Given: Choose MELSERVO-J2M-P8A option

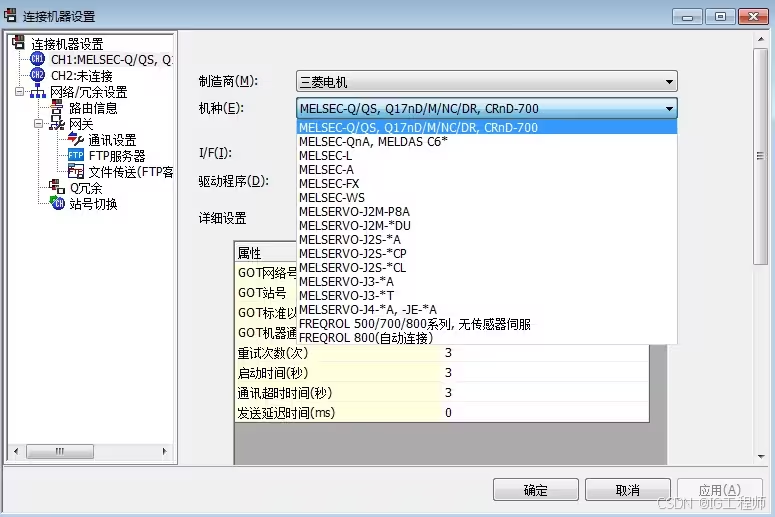Looking at the screenshot, I should [487, 212].
